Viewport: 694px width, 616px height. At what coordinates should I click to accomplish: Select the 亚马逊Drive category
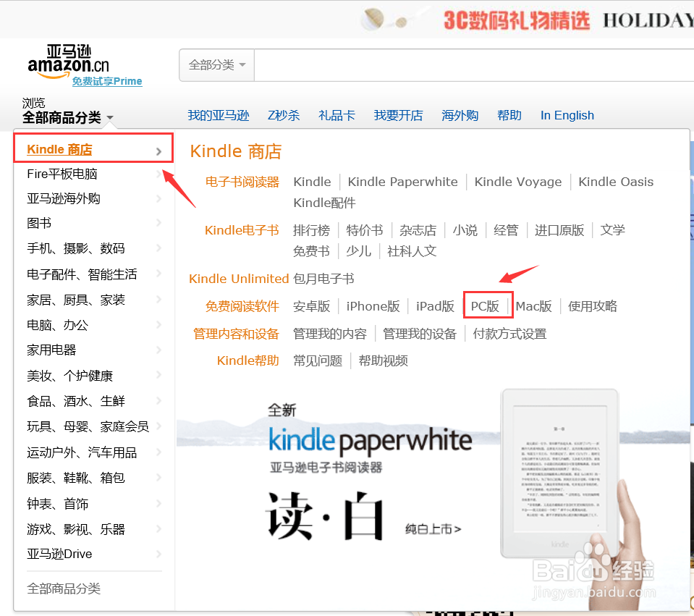pos(60,554)
